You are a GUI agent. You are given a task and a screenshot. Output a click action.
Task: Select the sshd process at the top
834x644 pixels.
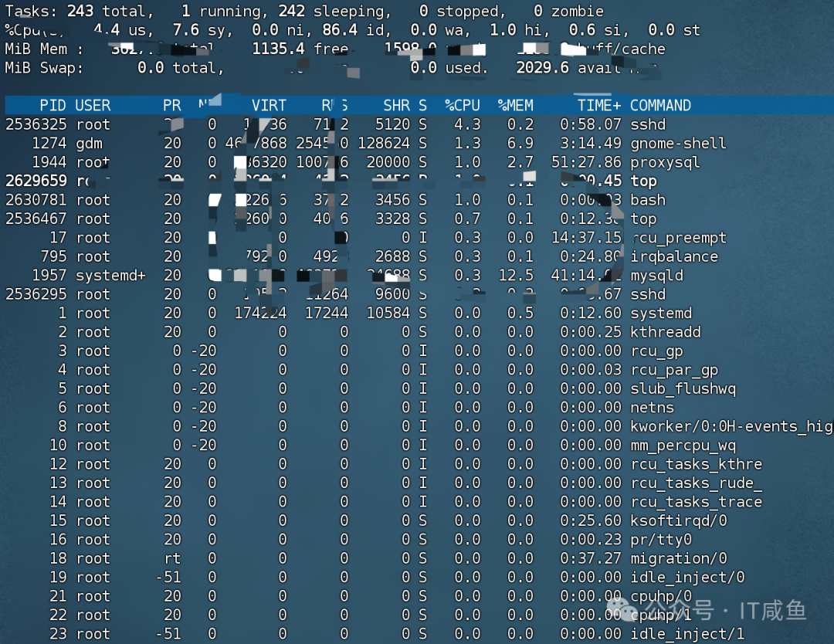[x=386, y=124]
